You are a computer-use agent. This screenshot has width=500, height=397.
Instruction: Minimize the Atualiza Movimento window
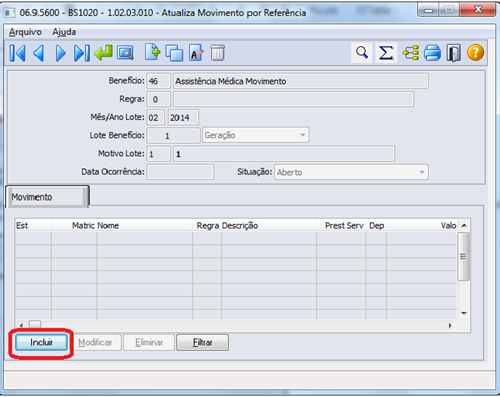coord(429,10)
